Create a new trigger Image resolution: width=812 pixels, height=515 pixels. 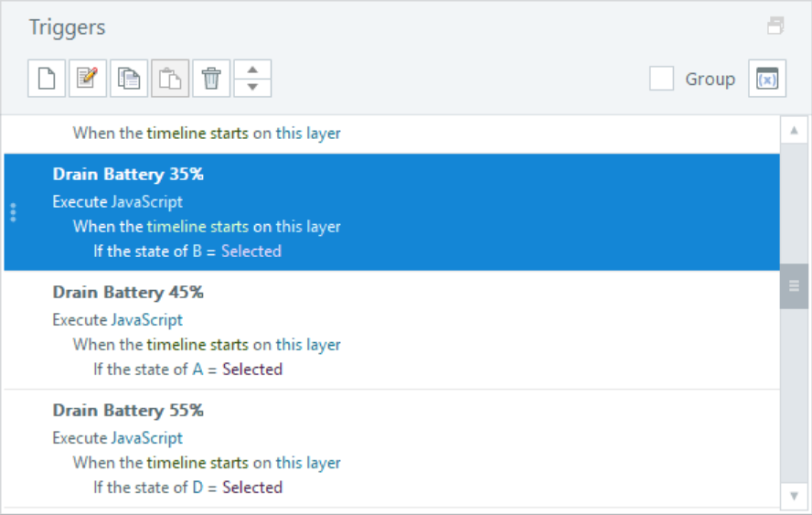47,79
